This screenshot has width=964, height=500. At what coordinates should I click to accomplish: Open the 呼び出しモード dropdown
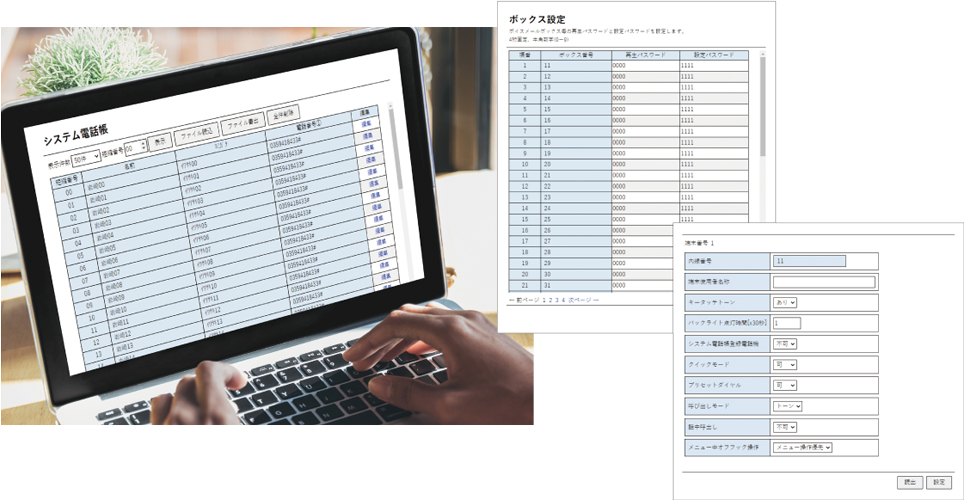[788, 406]
